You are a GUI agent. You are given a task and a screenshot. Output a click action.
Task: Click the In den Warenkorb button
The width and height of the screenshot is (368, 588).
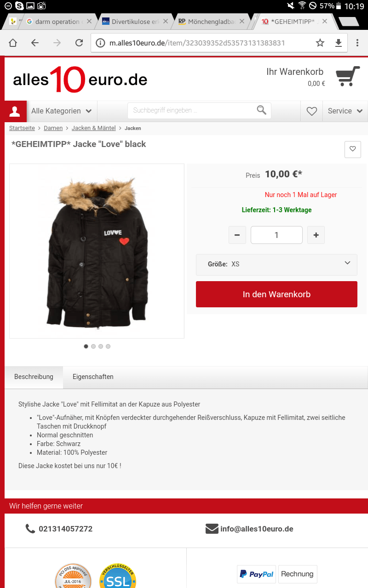click(x=276, y=294)
